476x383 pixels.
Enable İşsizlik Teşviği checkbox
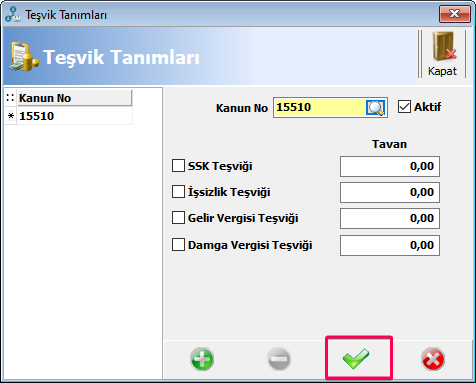click(x=178, y=192)
